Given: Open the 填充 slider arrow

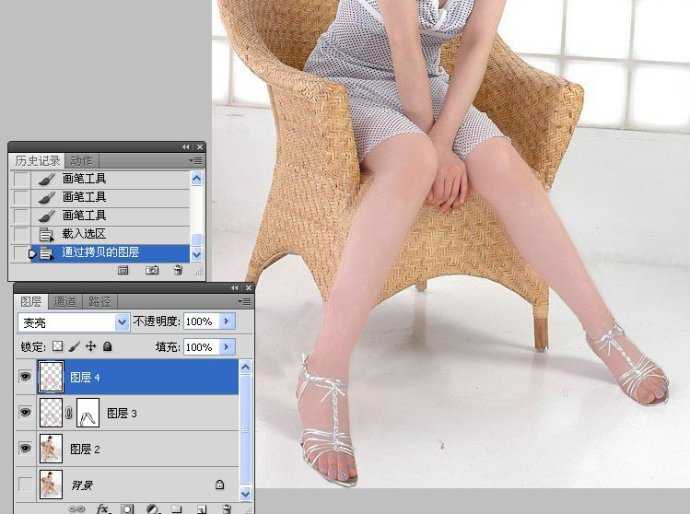Looking at the screenshot, I should (x=227, y=347).
